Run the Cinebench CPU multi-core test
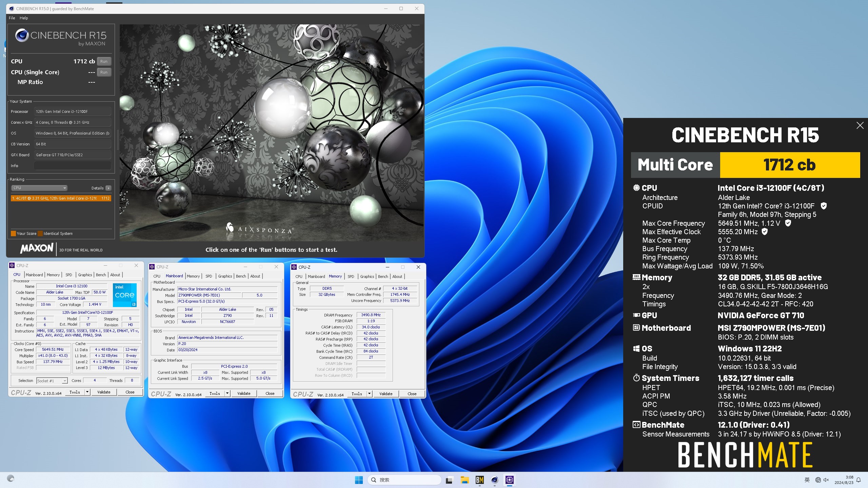Viewport: 868px width, 488px height. click(104, 61)
